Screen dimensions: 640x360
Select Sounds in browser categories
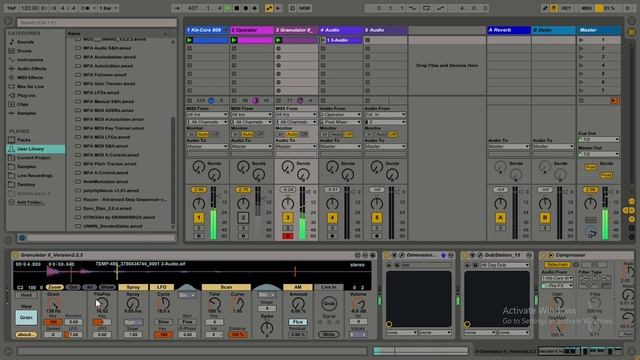[x=25, y=42]
